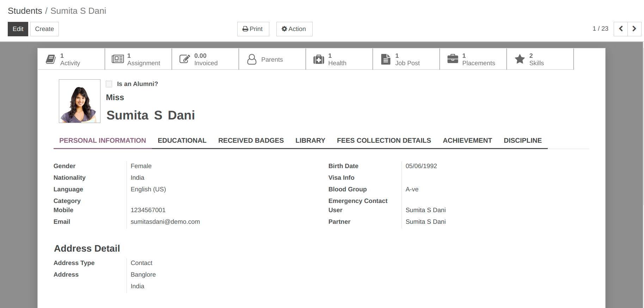Click the 0.00 Invoiced text
The image size is (644, 308).
(206, 59)
